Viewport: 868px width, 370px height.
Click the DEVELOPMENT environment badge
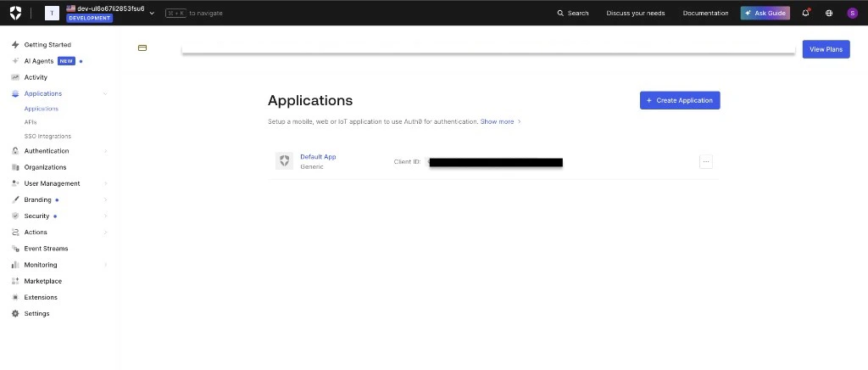pyautogui.click(x=90, y=18)
